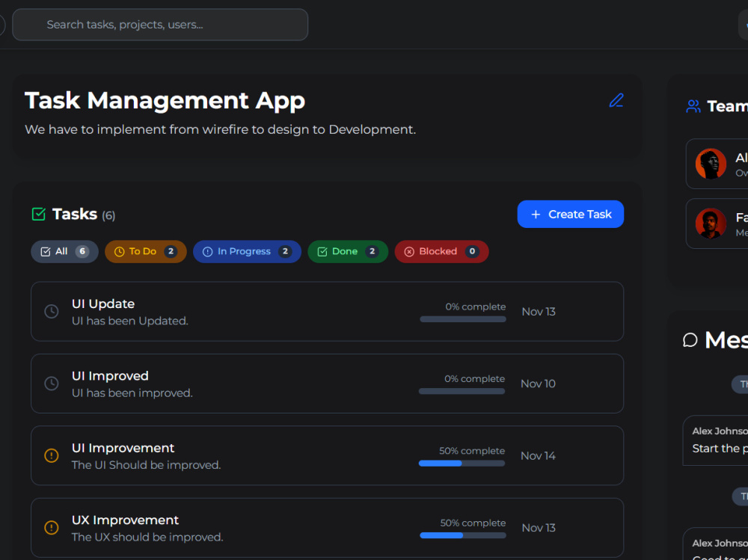Click the first team member avatar photo

(x=711, y=164)
